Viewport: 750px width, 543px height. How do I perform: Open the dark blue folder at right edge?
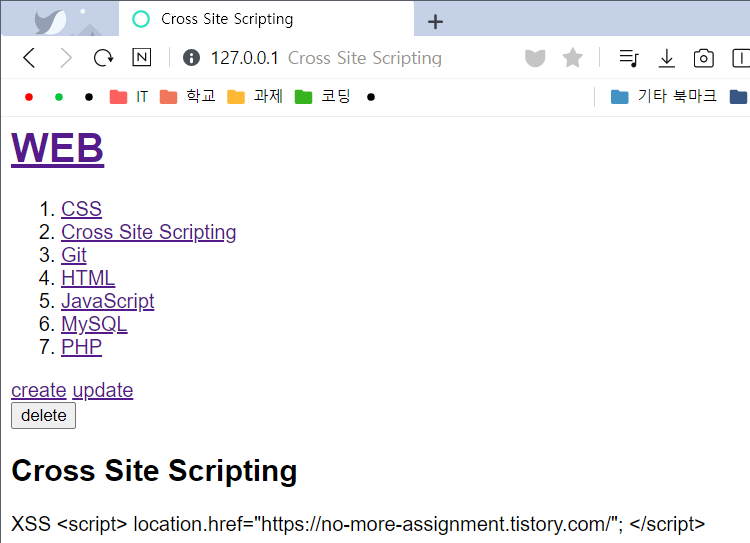[739, 97]
